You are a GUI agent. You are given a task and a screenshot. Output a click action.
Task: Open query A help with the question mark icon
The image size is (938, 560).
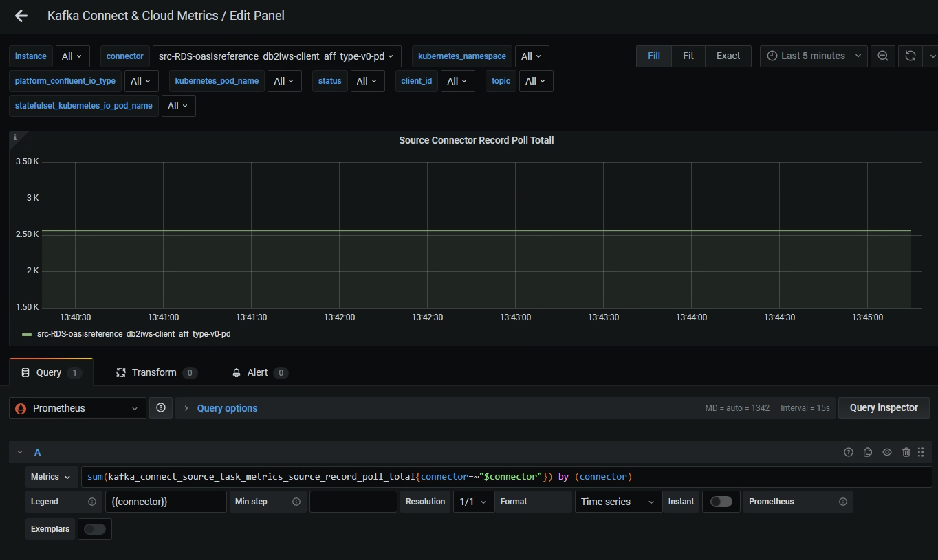click(x=848, y=452)
